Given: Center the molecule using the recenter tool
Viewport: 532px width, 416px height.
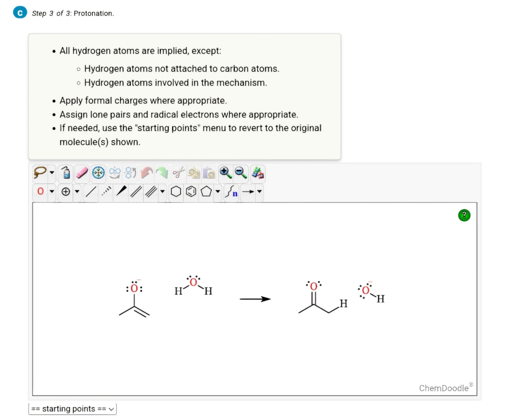Looking at the screenshot, I should click(x=98, y=173).
